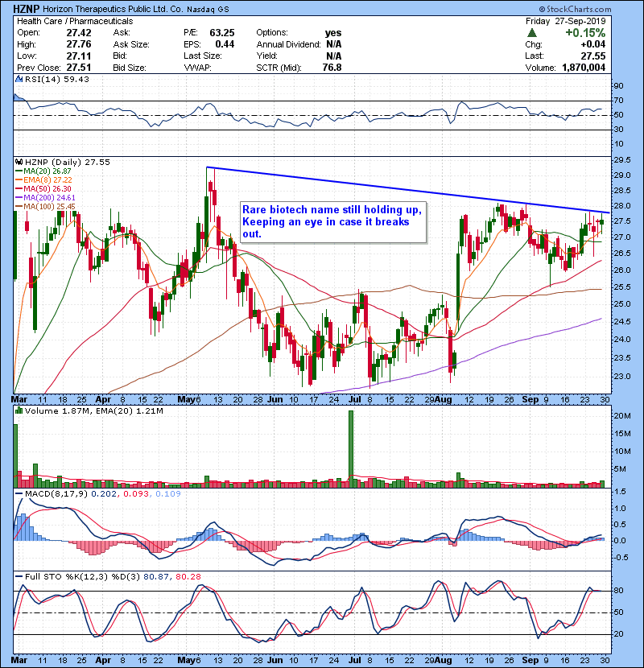Image resolution: width=644 pixels, height=668 pixels.
Task: Click the MACD(8,17,9) panel legend icon
Action: [x=18, y=493]
